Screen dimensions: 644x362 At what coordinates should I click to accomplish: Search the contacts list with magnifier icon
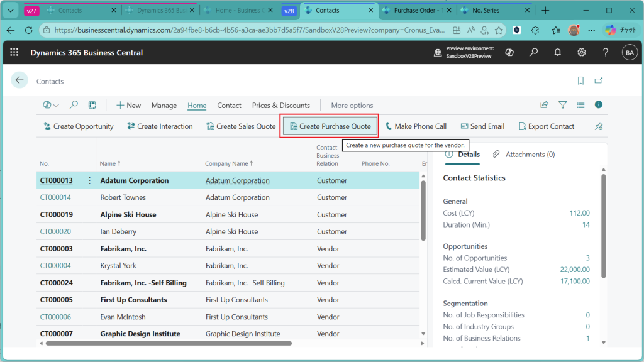[74, 106]
